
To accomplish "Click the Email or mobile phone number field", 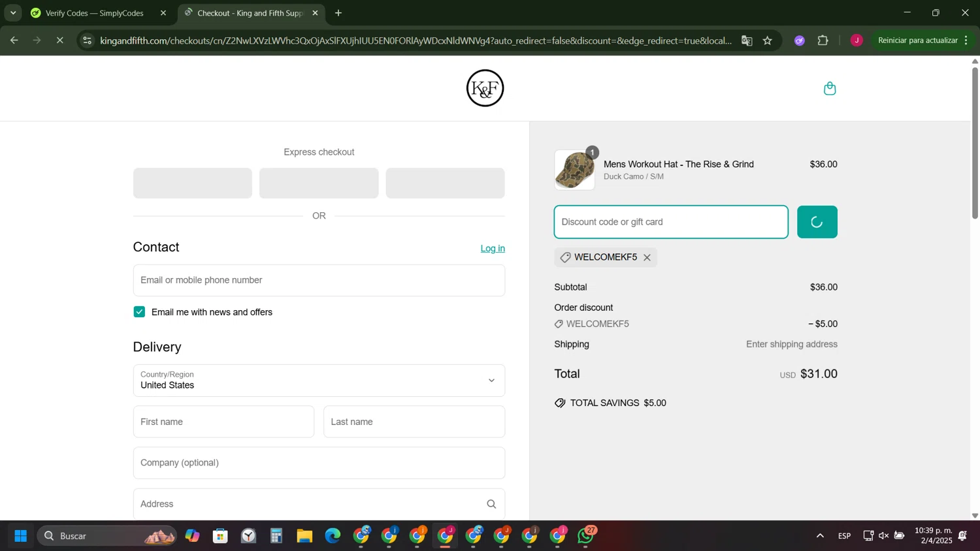I will [x=319, y=280].
